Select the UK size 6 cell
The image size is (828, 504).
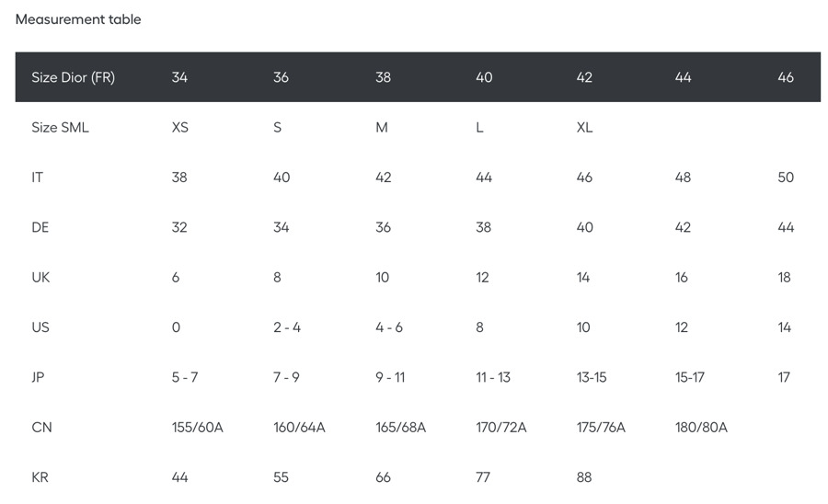pos(176,277)
